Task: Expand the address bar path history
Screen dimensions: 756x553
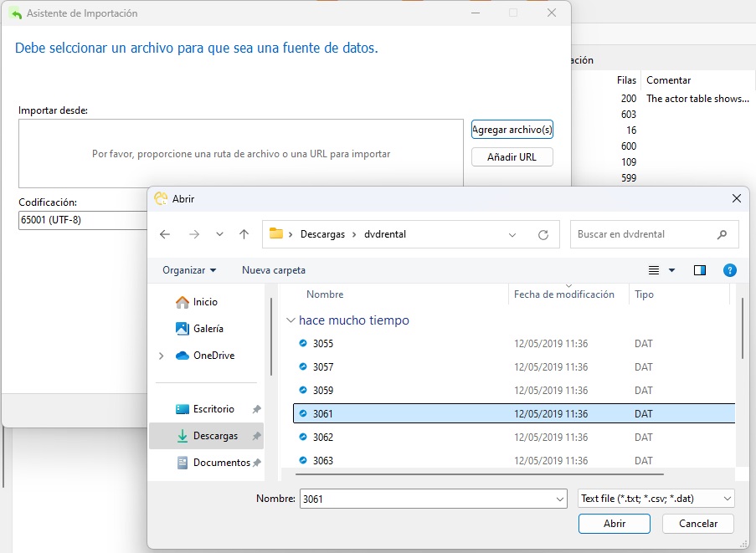Action: [x=512, y=234]
